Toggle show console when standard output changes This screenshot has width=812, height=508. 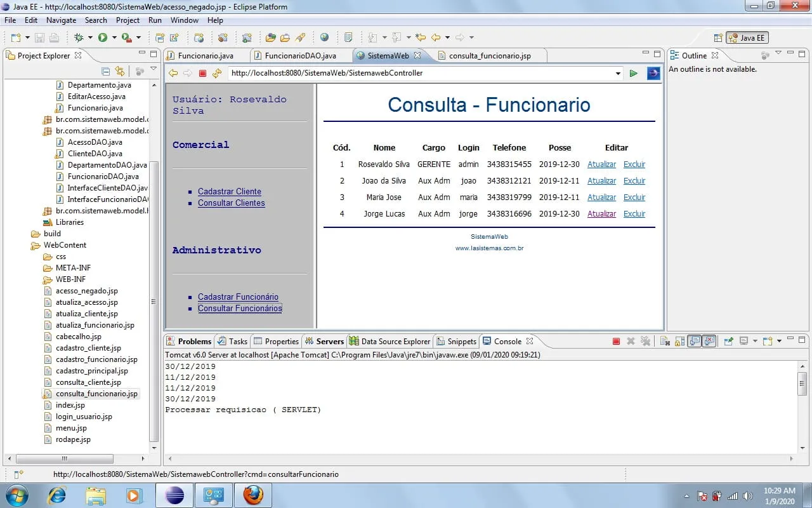tap(695, 342)
